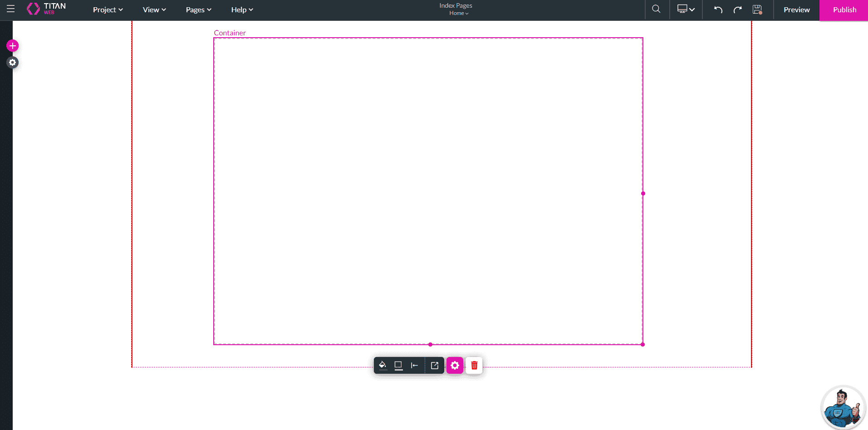The height and width of the screenshot is (430, 868).
Task: Redo the last action
Action: point(737,10)
